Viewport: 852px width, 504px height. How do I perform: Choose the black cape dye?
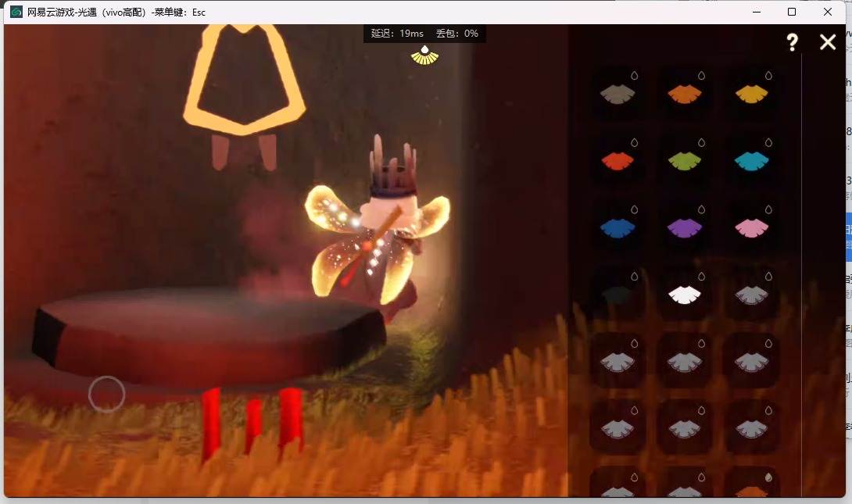point(618,295)
